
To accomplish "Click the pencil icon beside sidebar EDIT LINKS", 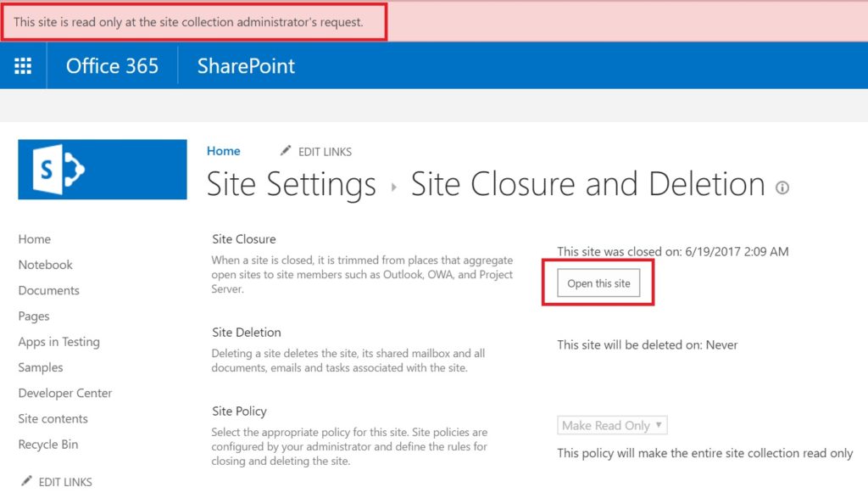I will pos(26,481).
